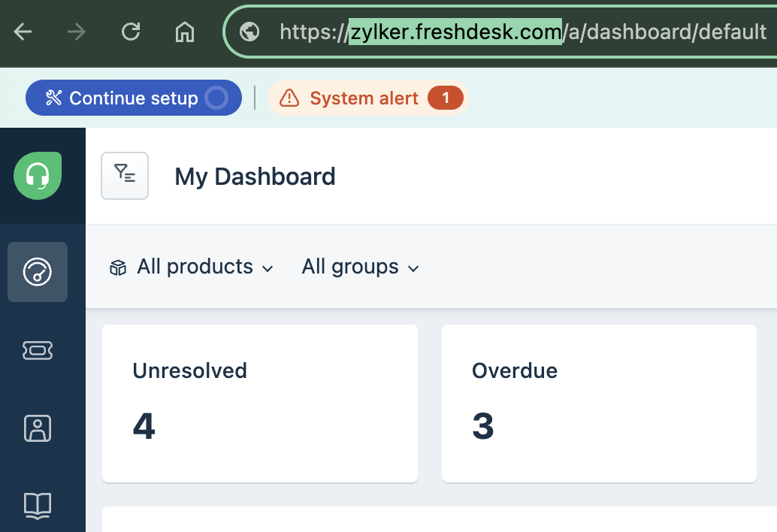This screenshot has height=532, width=777.
Task: Open the Overdue tickets card
Action: click(598, 403)
